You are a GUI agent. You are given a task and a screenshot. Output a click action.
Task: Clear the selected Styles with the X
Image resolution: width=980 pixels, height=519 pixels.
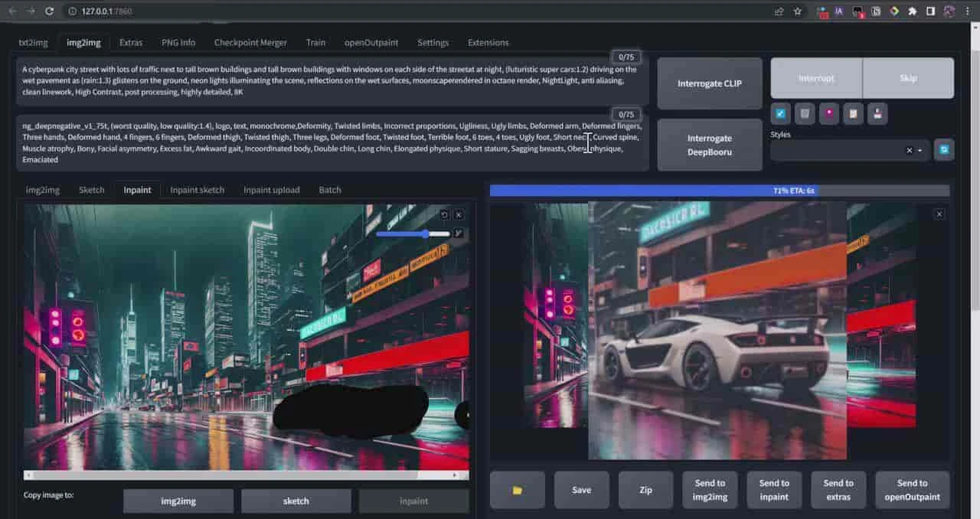tap(910, 151)
